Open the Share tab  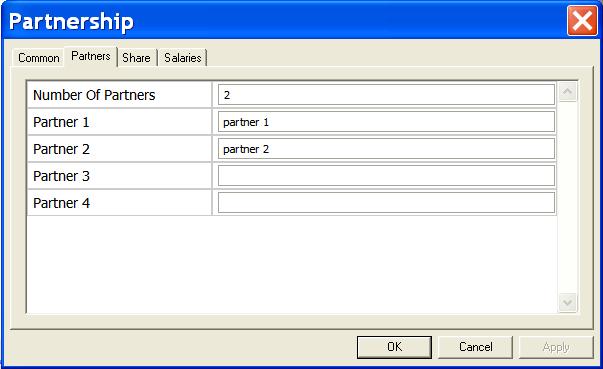137,58
